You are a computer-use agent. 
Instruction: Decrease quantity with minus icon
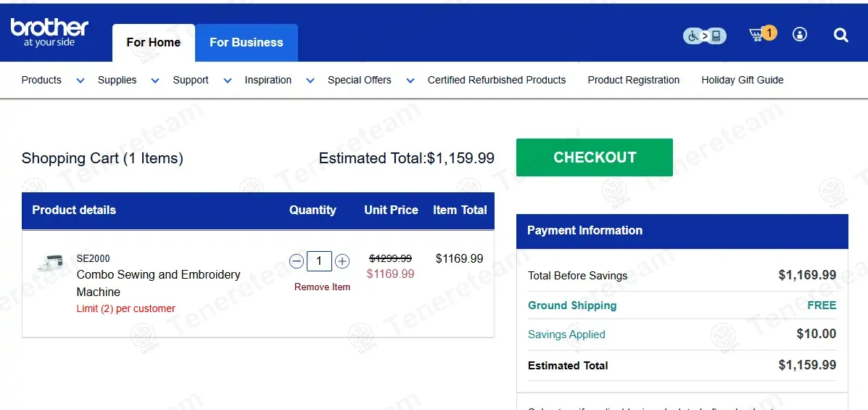(297, 261)
